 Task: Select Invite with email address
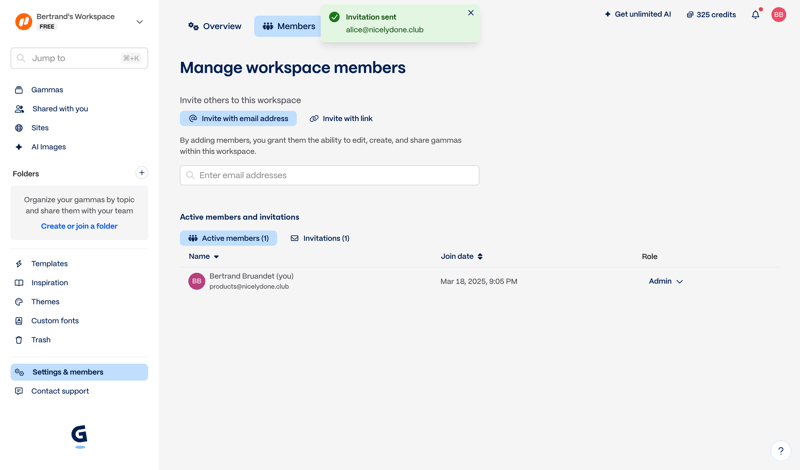pyautogui.click(x=238, y=118)
